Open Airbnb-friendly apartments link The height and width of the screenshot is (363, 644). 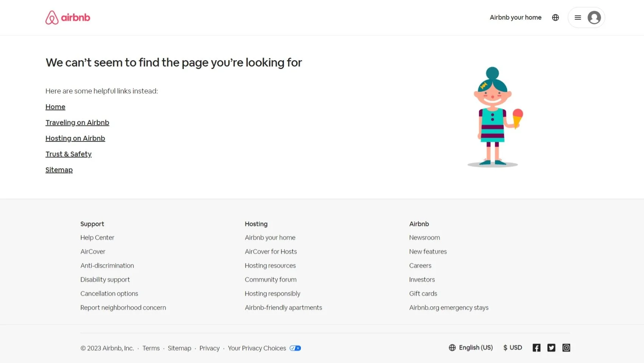283,308
